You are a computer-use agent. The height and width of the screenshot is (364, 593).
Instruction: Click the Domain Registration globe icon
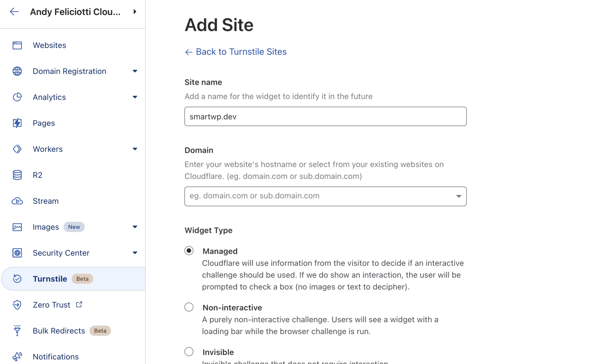17,71
